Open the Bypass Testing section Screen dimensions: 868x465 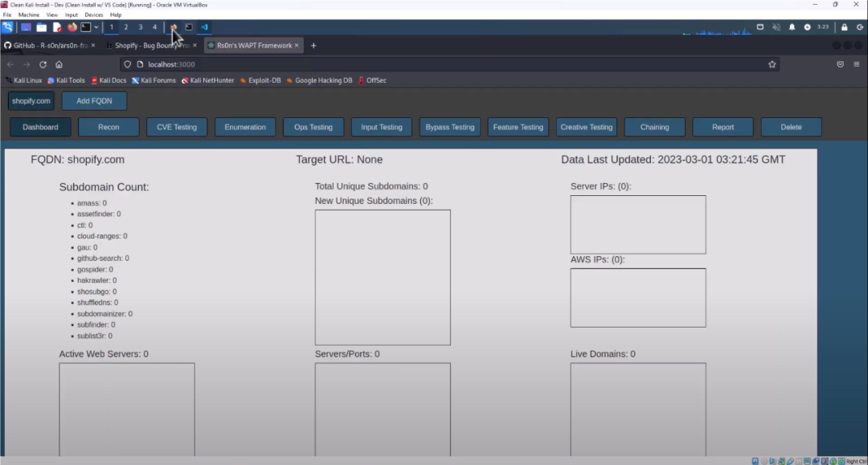[x=450, y=127]
